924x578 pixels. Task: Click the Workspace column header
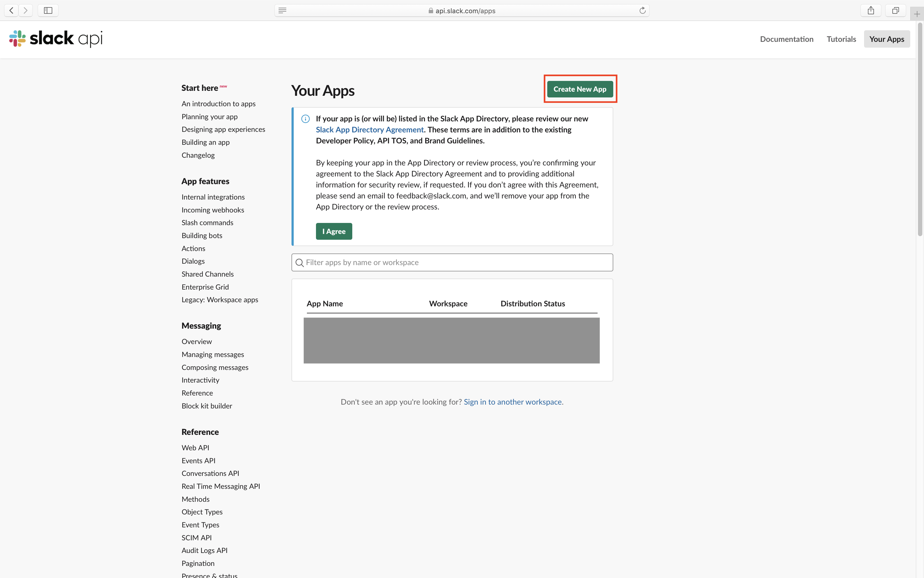(x=448, y=304)
